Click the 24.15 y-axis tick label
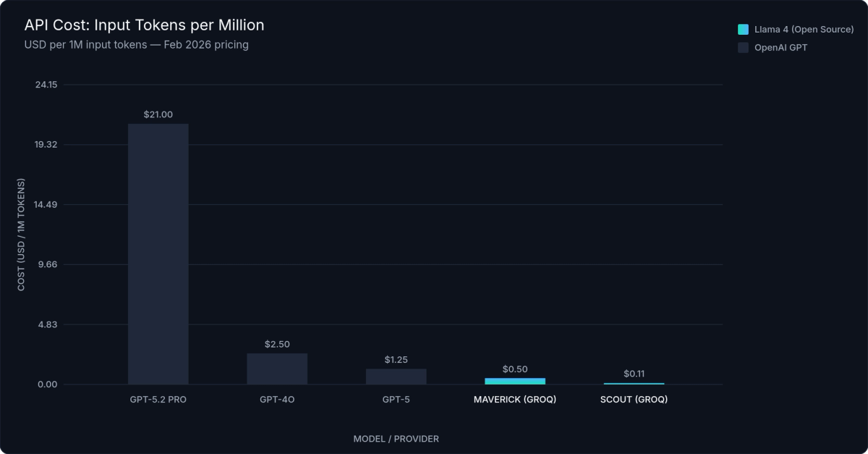868x454 pixels. [45, 85]
